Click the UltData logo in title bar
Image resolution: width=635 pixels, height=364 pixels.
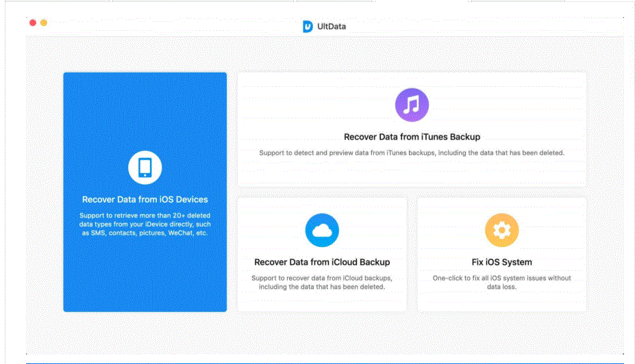pos(308,26)
